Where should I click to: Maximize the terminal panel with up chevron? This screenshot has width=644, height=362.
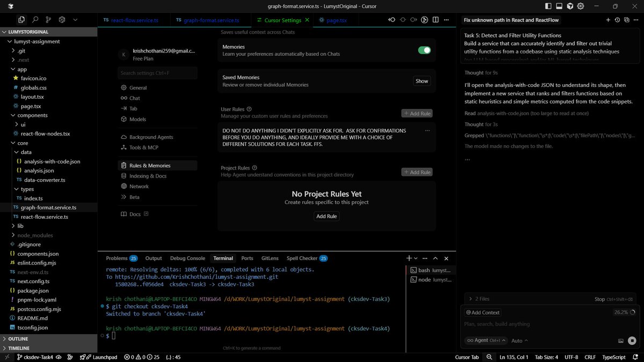pos(435,258)
